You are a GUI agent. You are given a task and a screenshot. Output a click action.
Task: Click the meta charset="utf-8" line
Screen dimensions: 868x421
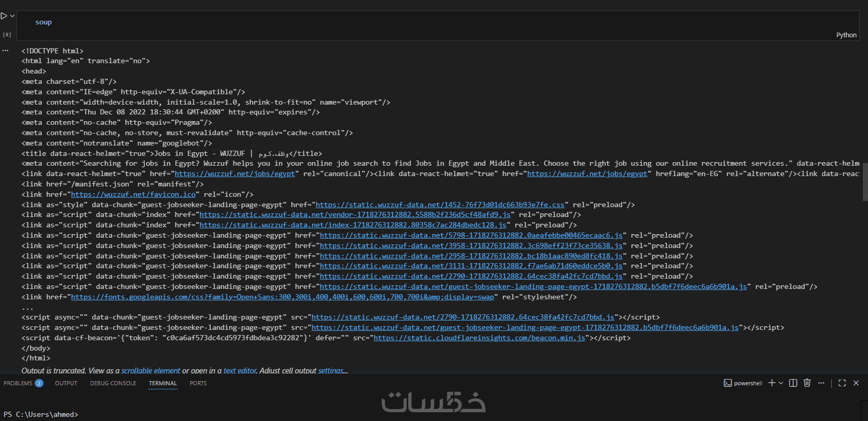(69, 81)
